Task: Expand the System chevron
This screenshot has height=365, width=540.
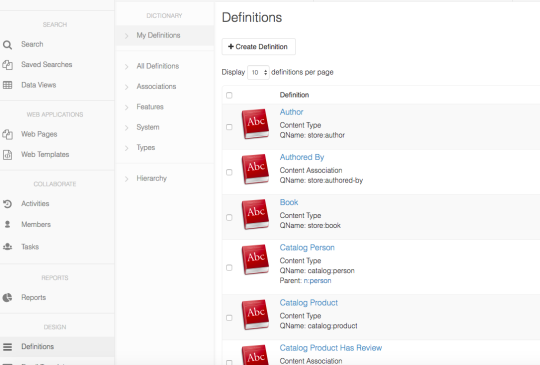Action: point(126,127)
